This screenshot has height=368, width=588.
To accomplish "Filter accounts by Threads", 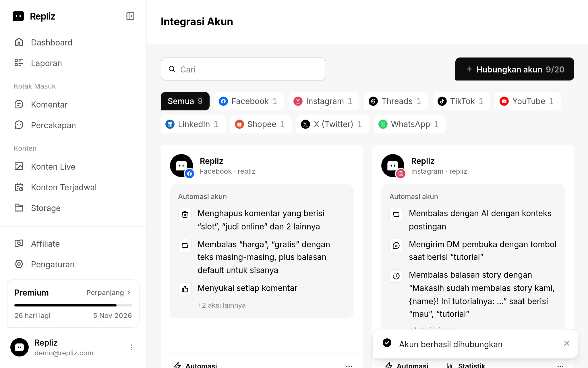I will [x=396, y=101].
